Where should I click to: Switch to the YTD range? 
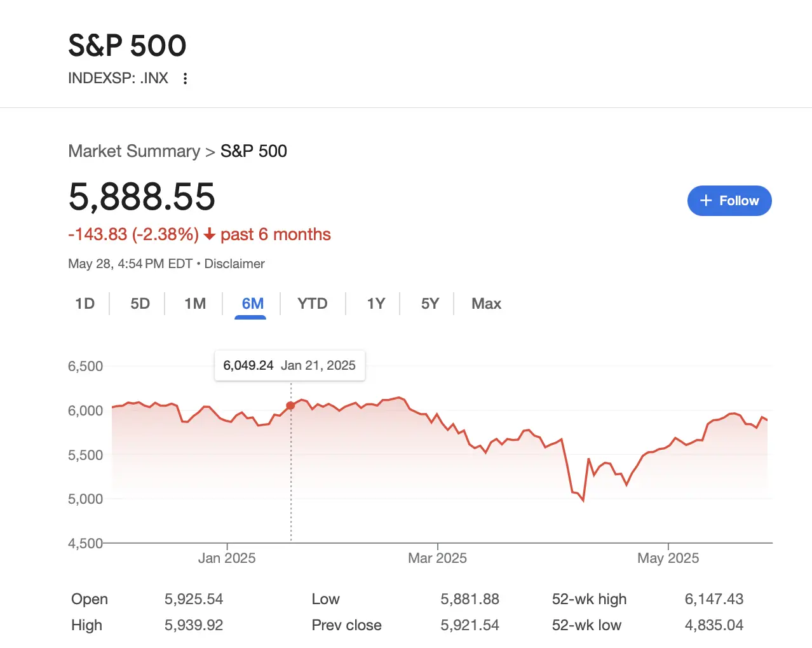tap(312, 304)
